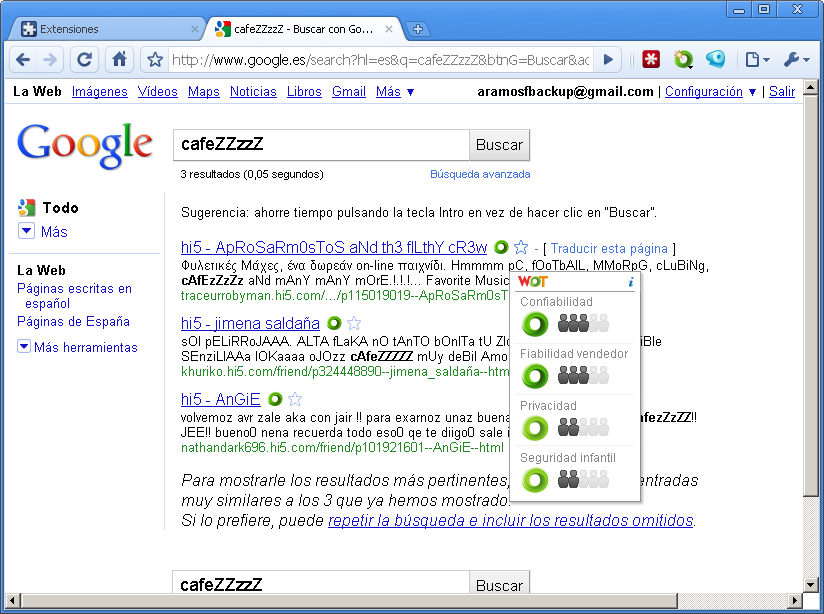Image resolution: width=824 pixels, height=614 pixels.
Task: Filter by Páginas de España
Action: point(73,321)
